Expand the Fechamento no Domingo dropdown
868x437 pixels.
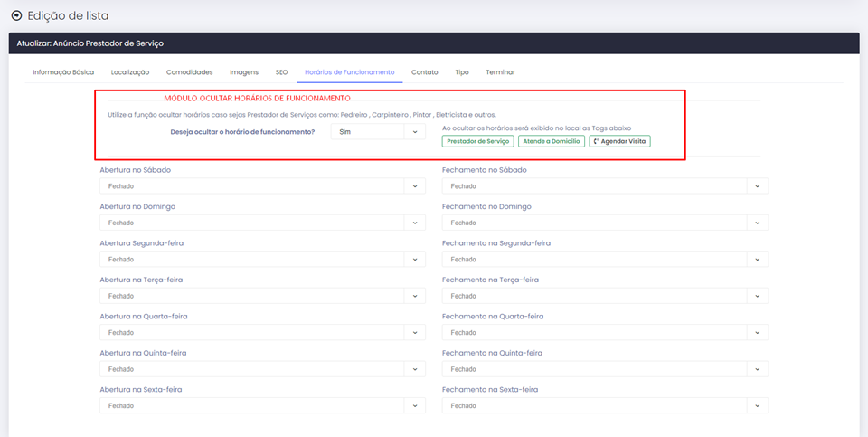click(605, 223)
